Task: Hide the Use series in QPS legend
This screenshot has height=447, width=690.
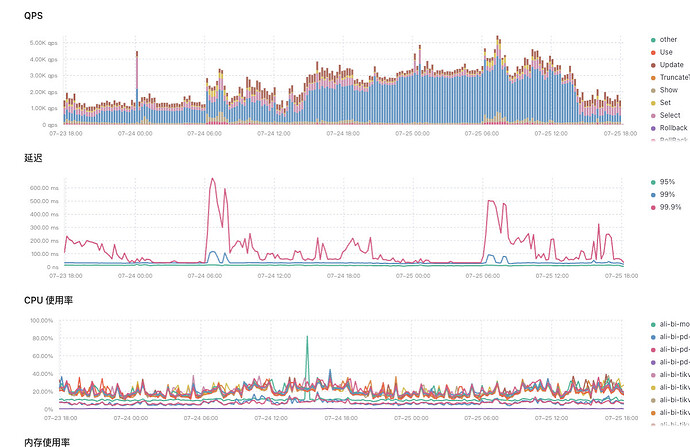Action: (661, 52)
